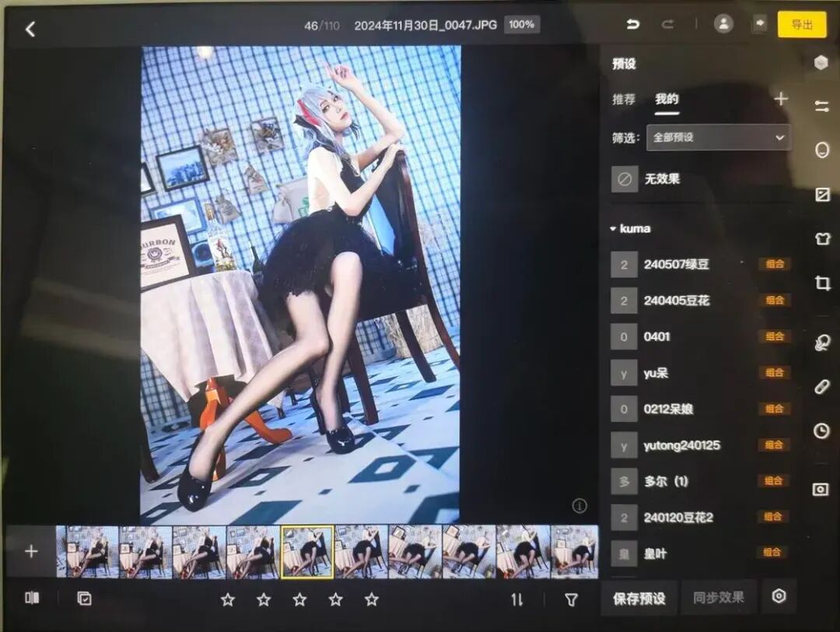Apply the 0401 preset
This screenshot has height=632, width=840.
pos(700,337)
